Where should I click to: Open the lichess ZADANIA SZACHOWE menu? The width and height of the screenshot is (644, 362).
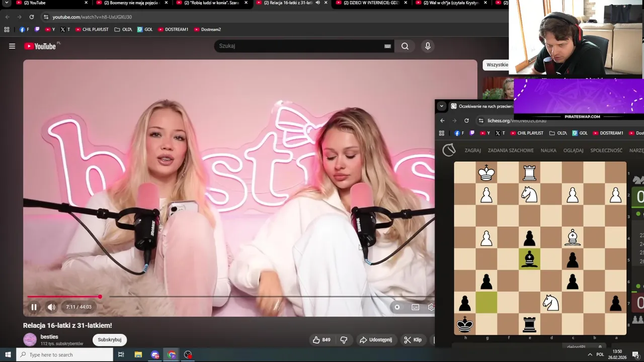pyautogui.click(x=511, y=150)
